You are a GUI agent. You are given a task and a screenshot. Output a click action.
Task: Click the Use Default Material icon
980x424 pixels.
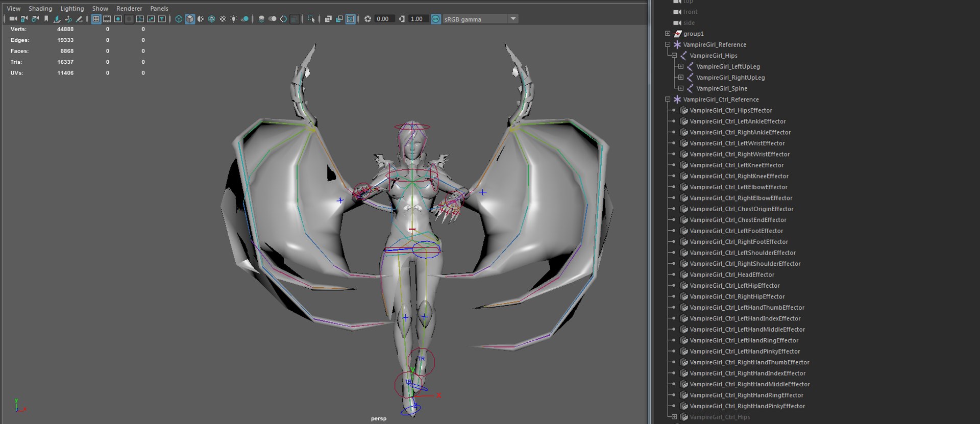click(201, 19)
